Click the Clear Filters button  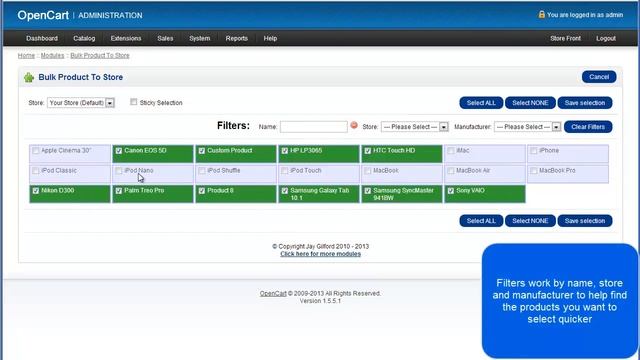[x=588, y=127]
